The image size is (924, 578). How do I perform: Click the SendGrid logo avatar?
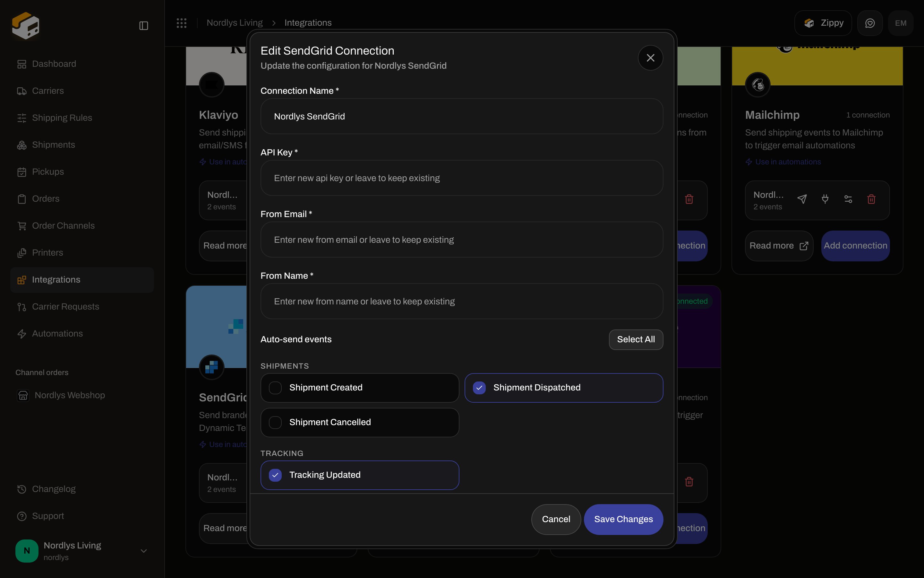click(x=211, y=367)
